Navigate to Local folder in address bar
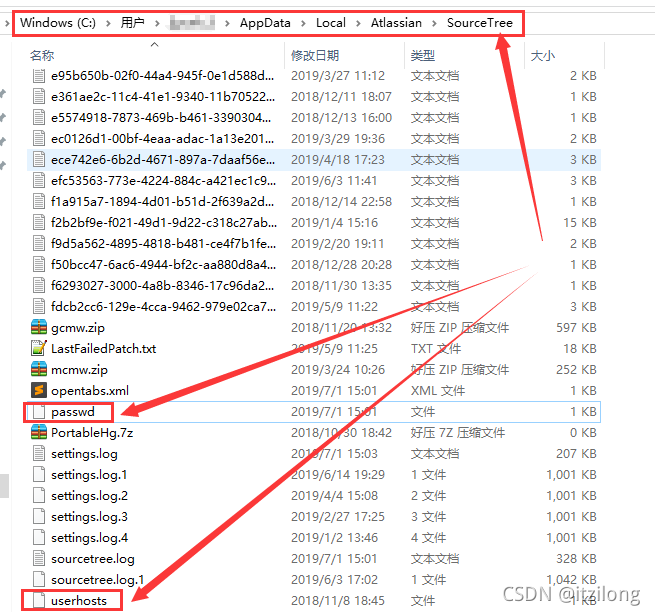 pos(330,23)
